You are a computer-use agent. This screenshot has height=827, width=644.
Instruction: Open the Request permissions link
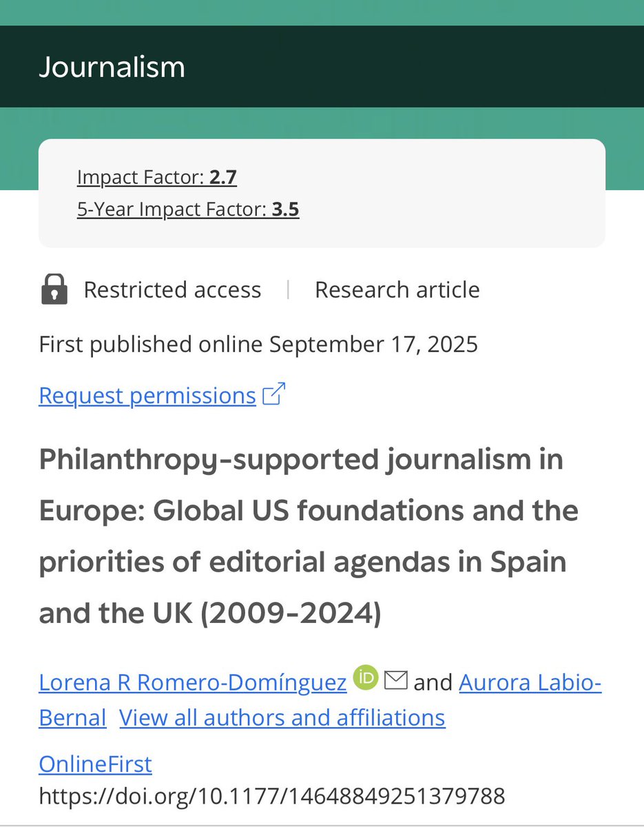[147, 396]
